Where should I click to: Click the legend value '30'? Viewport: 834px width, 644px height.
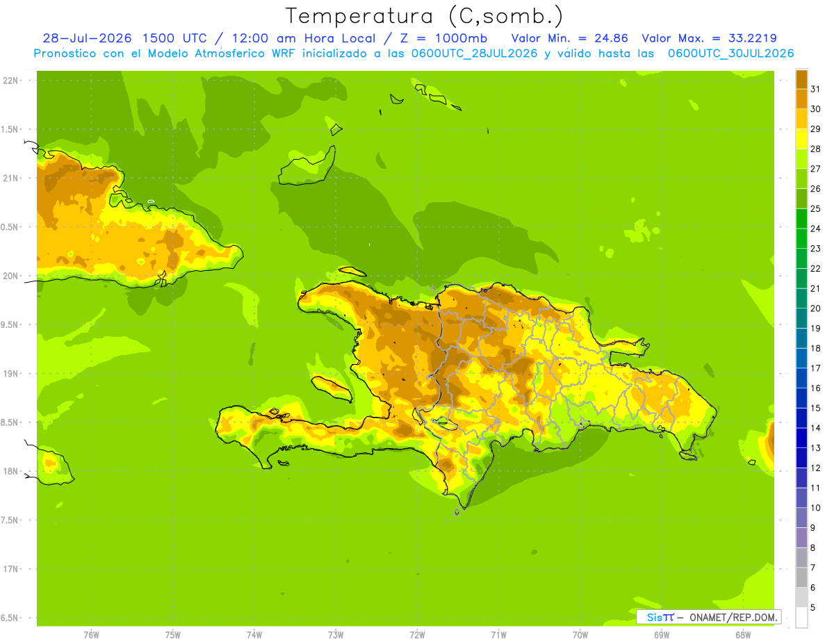[x=815, y=109]
